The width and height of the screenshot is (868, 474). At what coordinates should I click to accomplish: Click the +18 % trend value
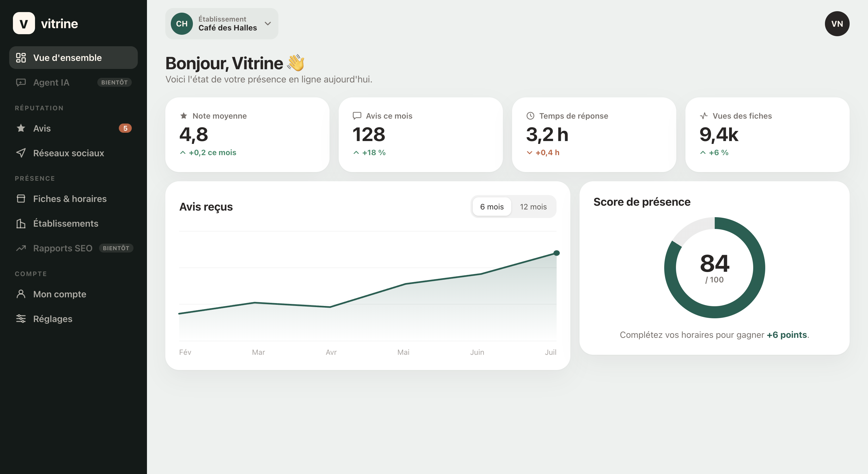[x=374, y=152]
